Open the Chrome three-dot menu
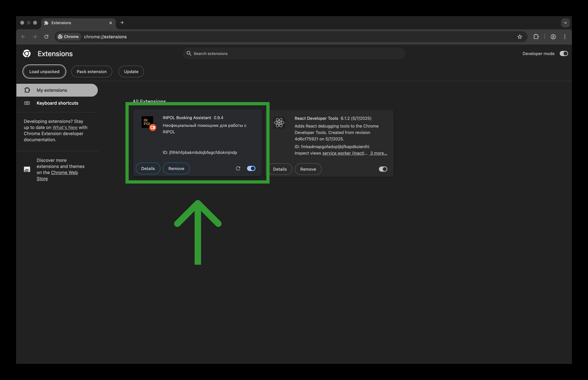The height and width of the screenshot is (380, 588). [x=565, y=37]
